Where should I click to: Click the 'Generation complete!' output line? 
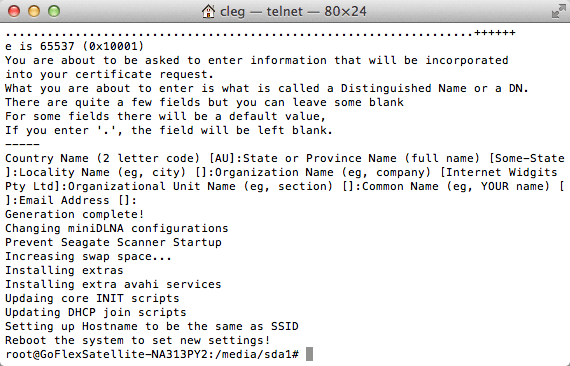click(75, 214)
